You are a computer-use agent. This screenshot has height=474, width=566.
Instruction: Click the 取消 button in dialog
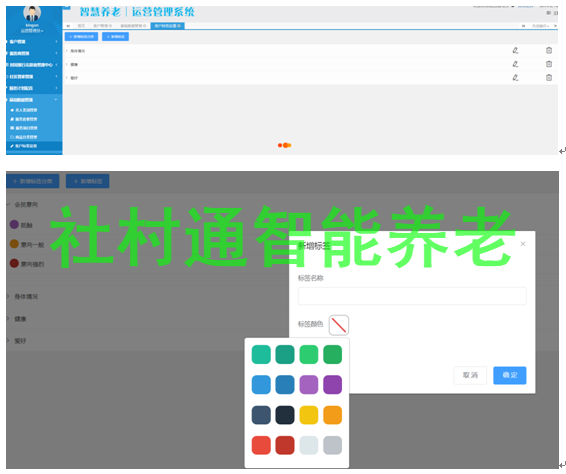470,375
